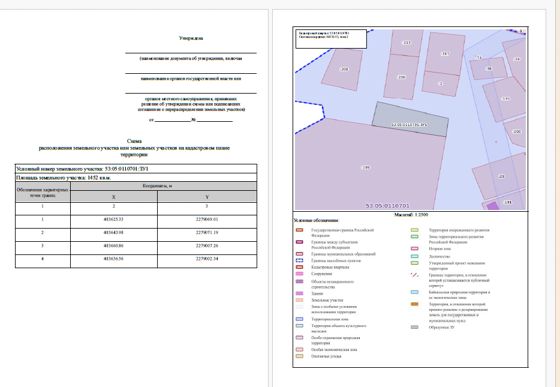Click the gray "Образуемые ЗУ" legend swatch

pyautogui.click(x=414, y=327)
